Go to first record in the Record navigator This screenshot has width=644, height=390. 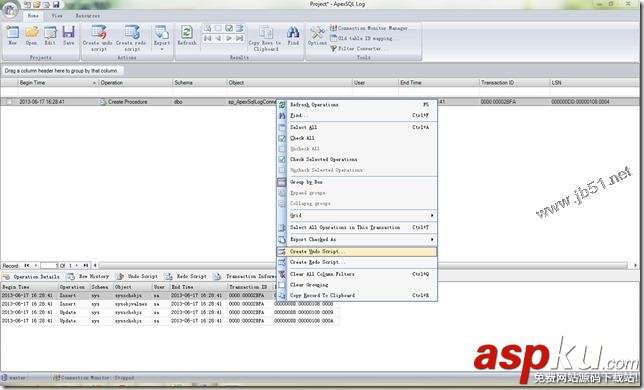tap(27, 266)
